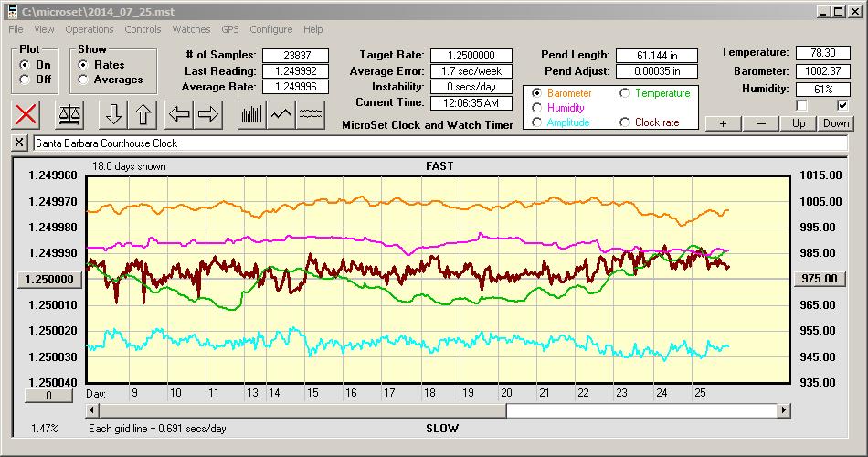This screenshot has height=457, width=868.
Task: Open the Controls menu
Action: [x=143, y=29]
